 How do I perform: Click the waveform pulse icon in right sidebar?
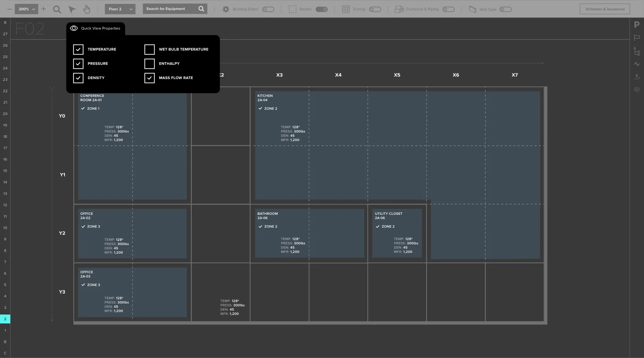pyautogui.click(x=637, y=64)
